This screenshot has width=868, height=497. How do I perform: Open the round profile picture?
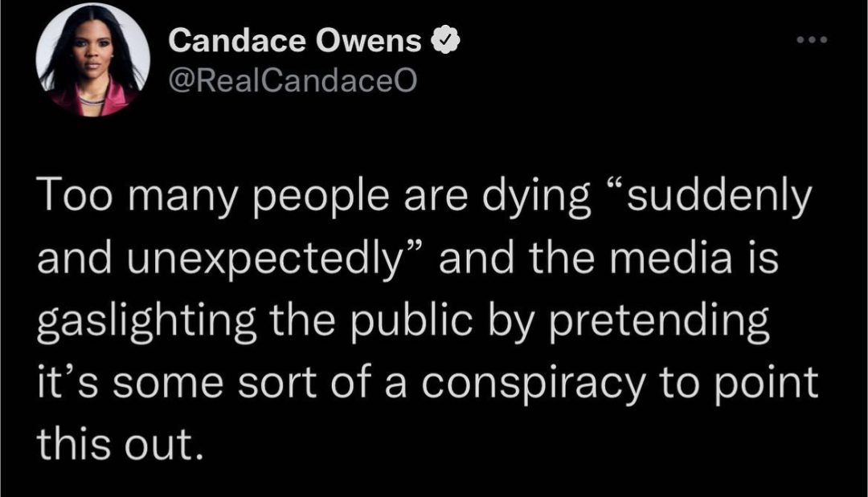(92, 60)
